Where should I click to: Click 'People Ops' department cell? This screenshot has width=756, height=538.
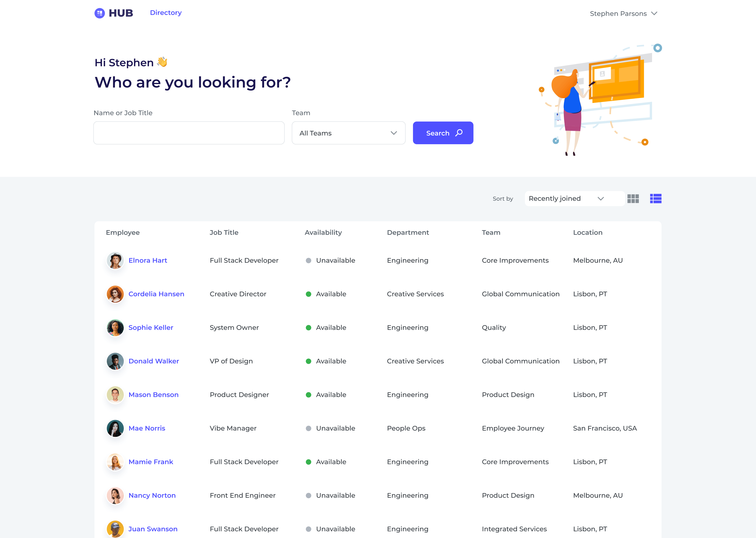click(406, 428)
